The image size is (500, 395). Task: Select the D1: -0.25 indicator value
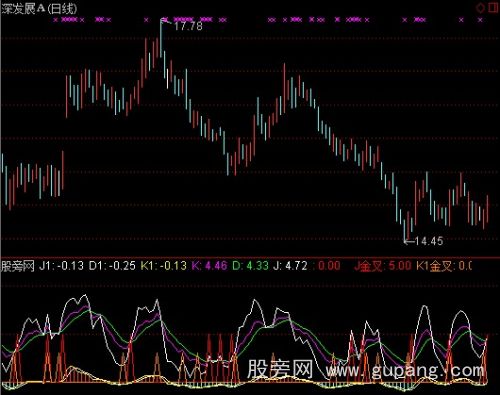(112, 266)
